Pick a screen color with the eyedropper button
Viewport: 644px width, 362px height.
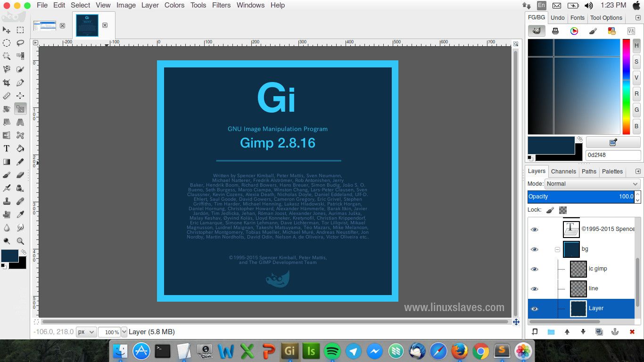613,142
